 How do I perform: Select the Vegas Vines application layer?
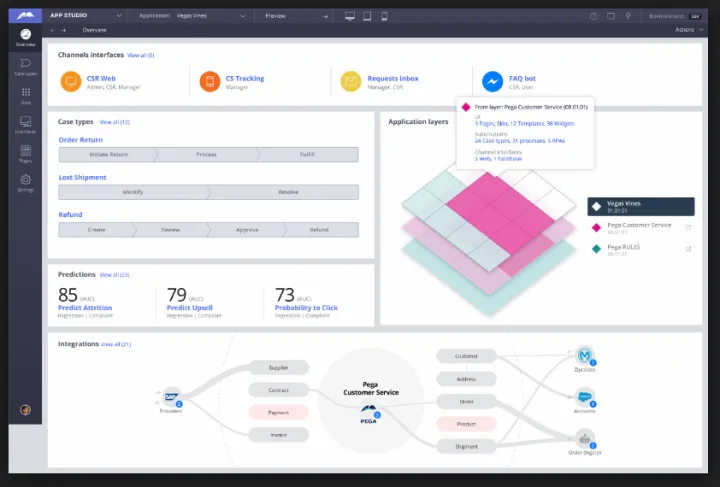click(x=640, y=206)
